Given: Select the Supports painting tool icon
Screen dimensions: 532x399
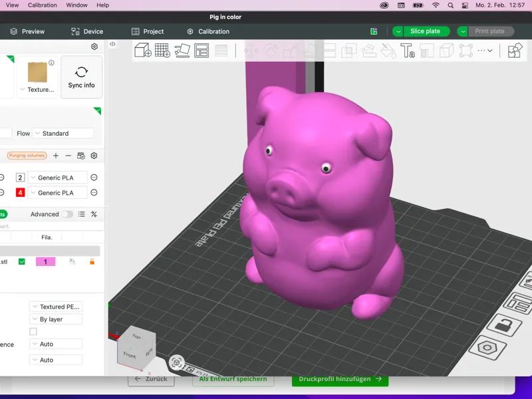Looking at the screenshot, I should (368, 51).
